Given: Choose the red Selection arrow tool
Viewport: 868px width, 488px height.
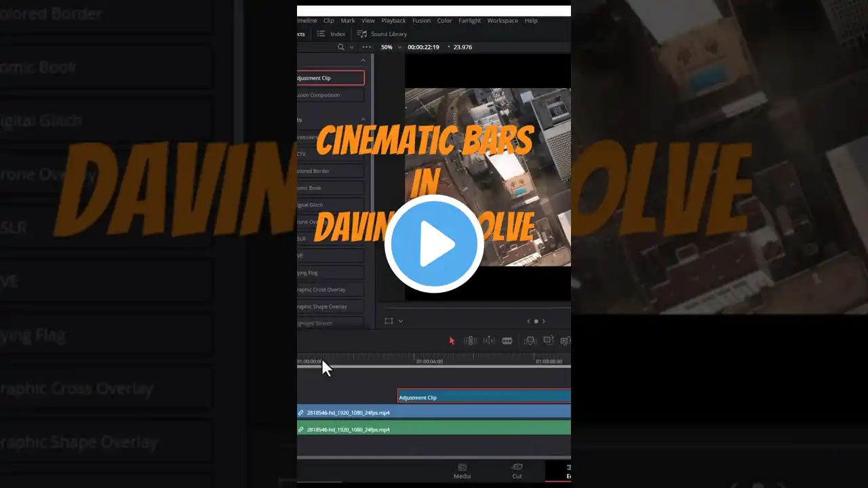Looking at the screenshot, I should click(x=452, y=341).
